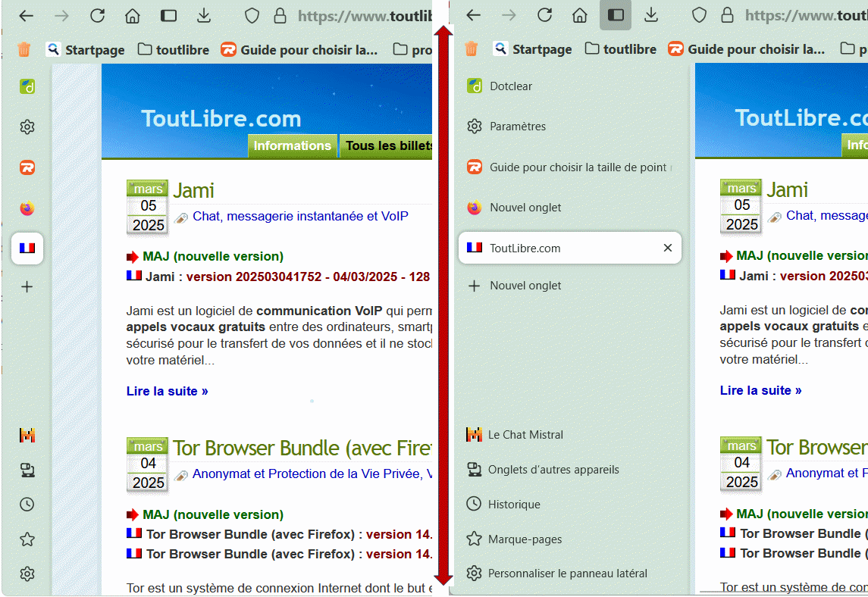Viewport: 868px width, 597px height.
Task: Click 'Lire la suite »' in the right window
Action: tap(760, 391)
